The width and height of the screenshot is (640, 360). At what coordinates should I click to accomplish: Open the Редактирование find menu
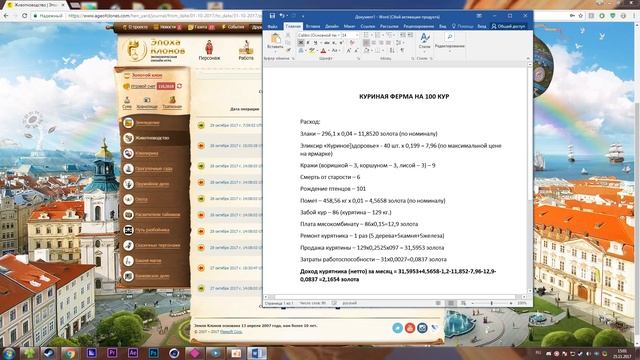(x=450, y=42)
